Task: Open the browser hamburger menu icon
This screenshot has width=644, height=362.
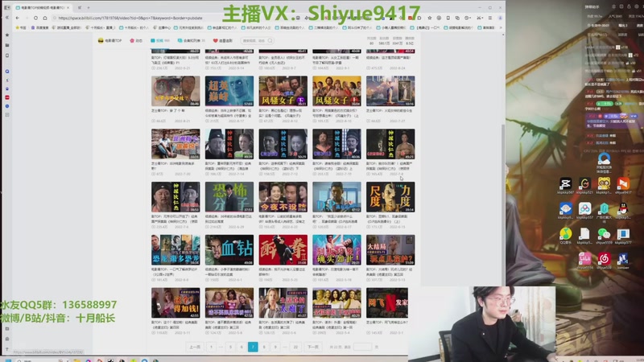Action: (490, 18)
